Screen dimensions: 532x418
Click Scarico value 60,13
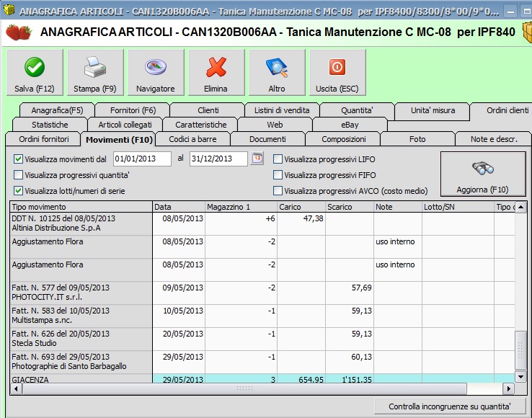pyautogui.click(x=362, y=357)
